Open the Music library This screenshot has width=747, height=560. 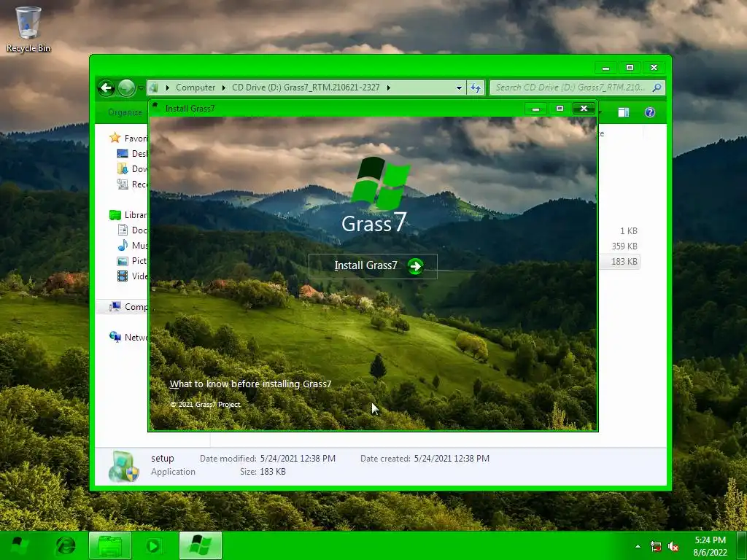coord(139,245)
